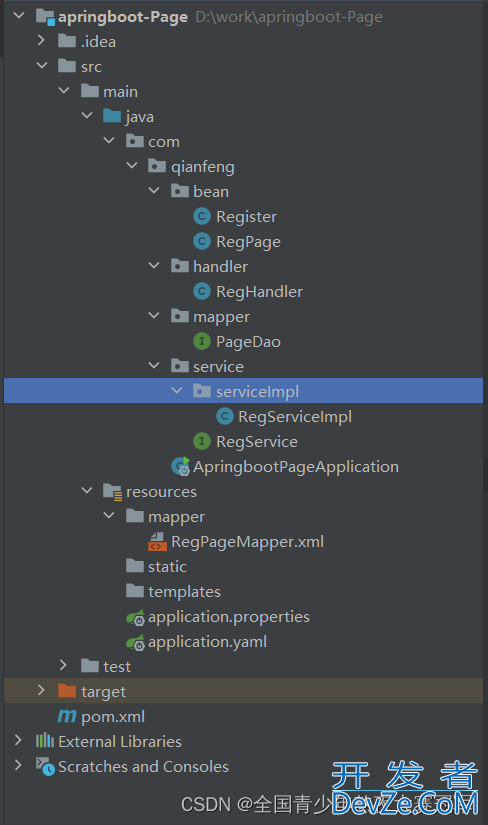Collapse the java source folder chevron
Image resolution: width=488 pixels, height=825 pixels.
[x=87, y=116]
